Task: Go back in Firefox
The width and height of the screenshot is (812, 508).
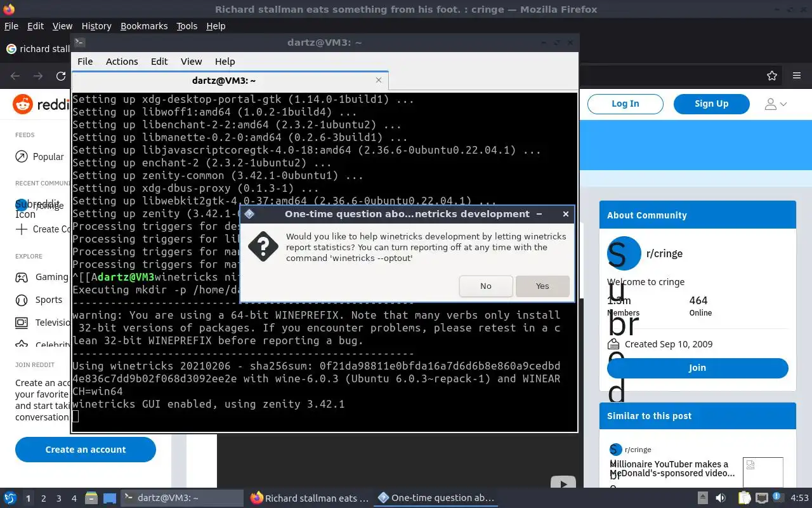Action: tap(15, 76)
